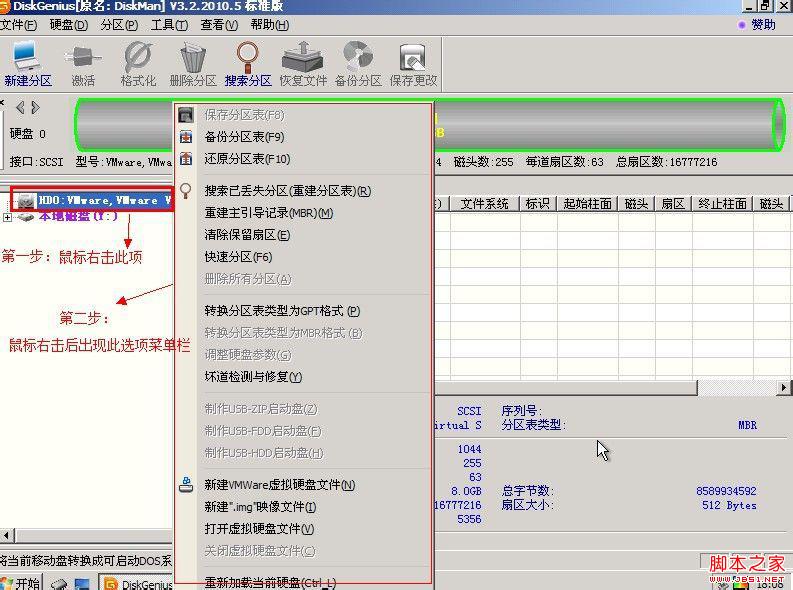
Task: Select 搜索已丢失分区(重建分区表) menu entry
Action: (x=302, y=191)
